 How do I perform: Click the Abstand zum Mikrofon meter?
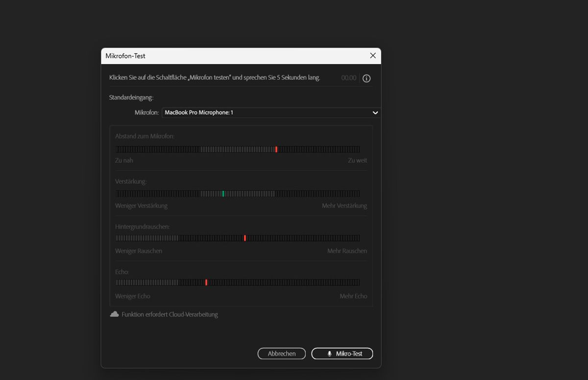(x=238, y=149)
